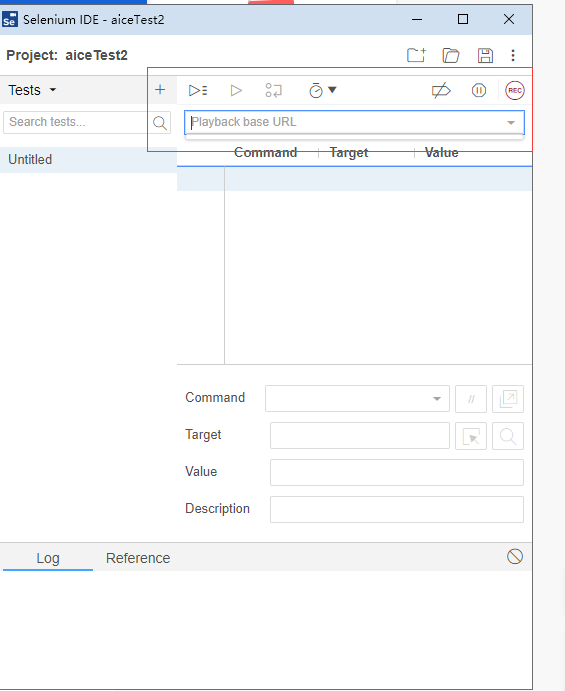Focus the Value input field
Screen dimensions: 565x691
tap(397, 472)
